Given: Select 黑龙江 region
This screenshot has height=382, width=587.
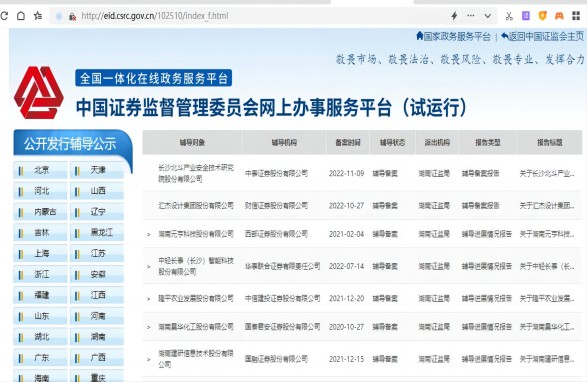Looking at the screenshot, I should [97, 233].
